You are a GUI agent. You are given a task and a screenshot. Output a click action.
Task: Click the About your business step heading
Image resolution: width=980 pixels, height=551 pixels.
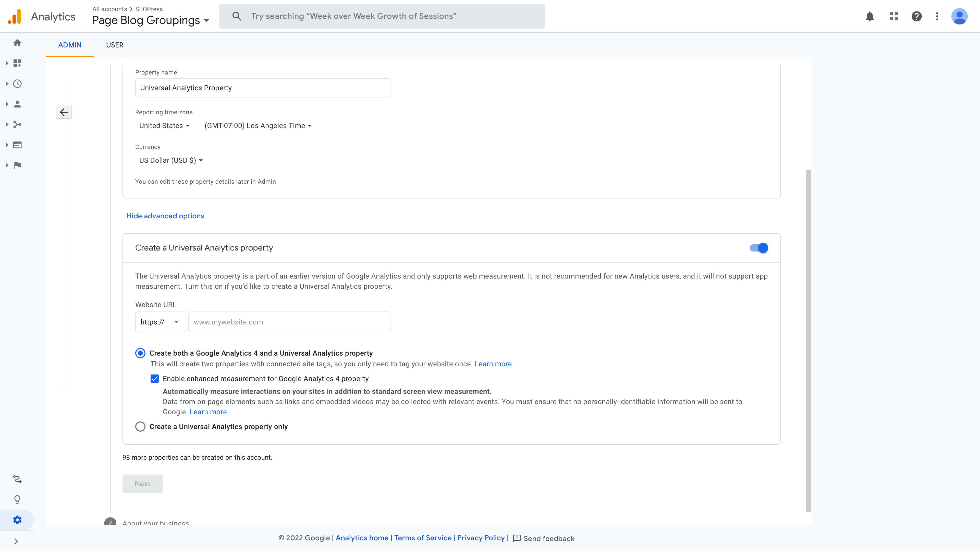pos(156,523)
